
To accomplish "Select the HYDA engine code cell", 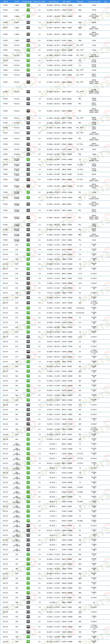I will pos(94,70).
